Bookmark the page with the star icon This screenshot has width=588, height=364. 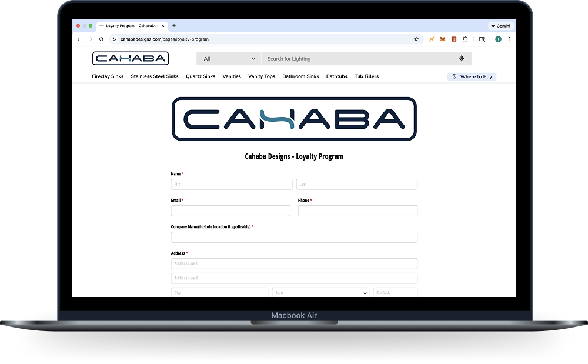(416, 39)
